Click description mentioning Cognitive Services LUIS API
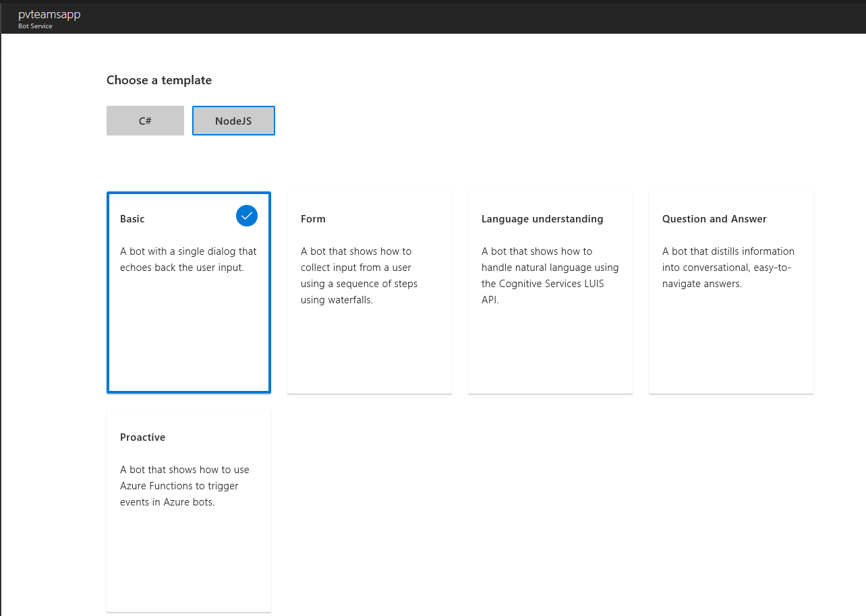Screen dimensions: 866x616 pos(550,276)
